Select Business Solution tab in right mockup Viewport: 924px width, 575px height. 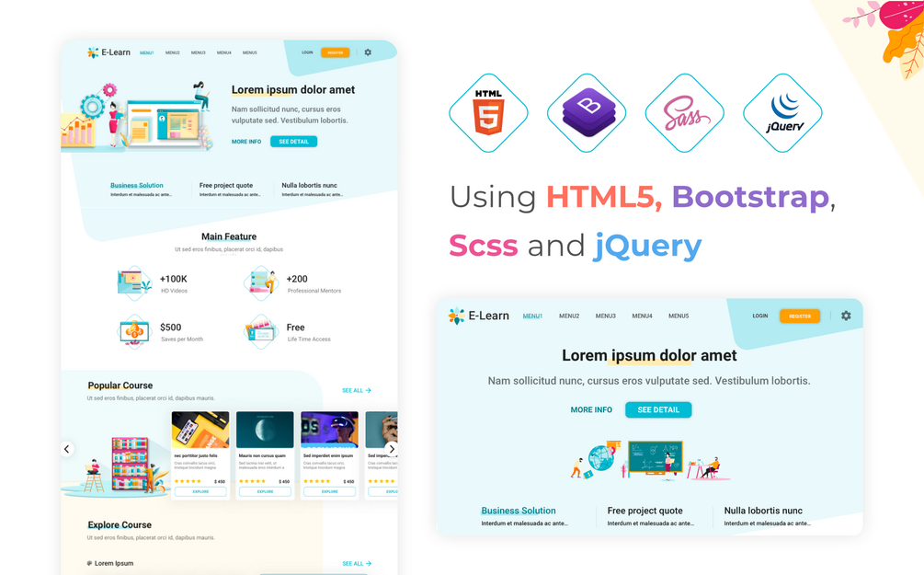(x=519, y=511)
